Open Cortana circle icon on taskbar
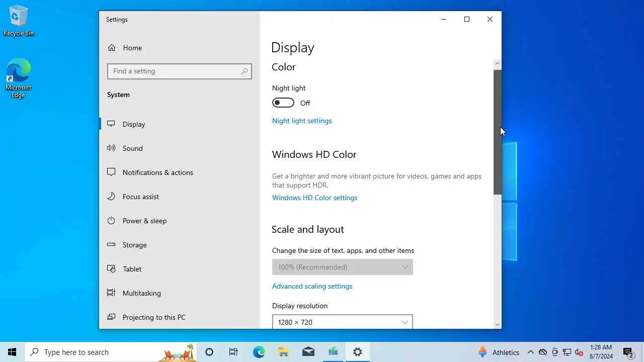The width and height of the screenshot is (644, 362). (x=209, y=352)
